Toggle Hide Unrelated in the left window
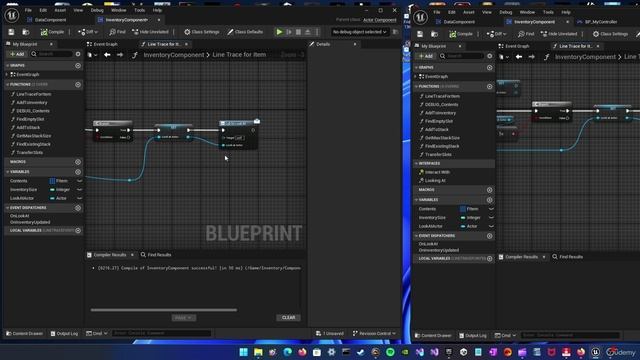The image size is (640, 360). point(150,32)
